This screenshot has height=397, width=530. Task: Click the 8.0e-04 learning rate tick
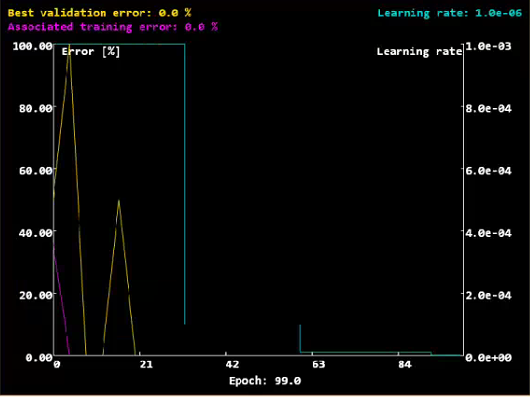[488, 108]
